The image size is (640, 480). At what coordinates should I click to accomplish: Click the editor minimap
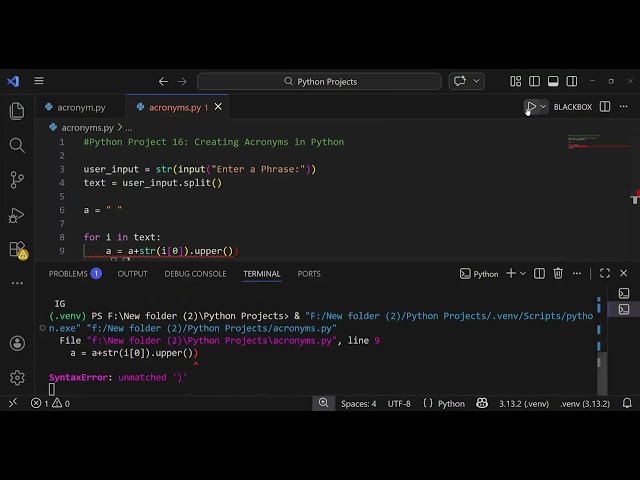[x=598, y=142]
